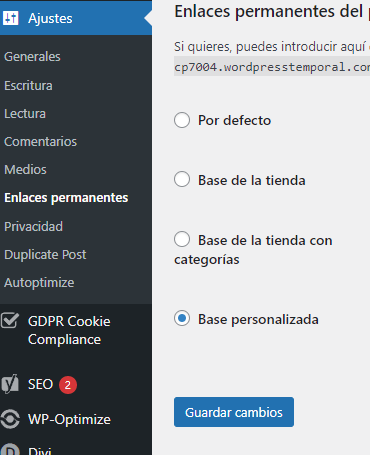Click the Ajustes settings sliders icon

click(10, 18)
